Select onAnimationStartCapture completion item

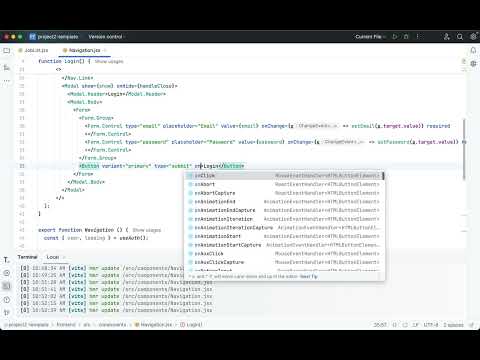coord(284,245)
